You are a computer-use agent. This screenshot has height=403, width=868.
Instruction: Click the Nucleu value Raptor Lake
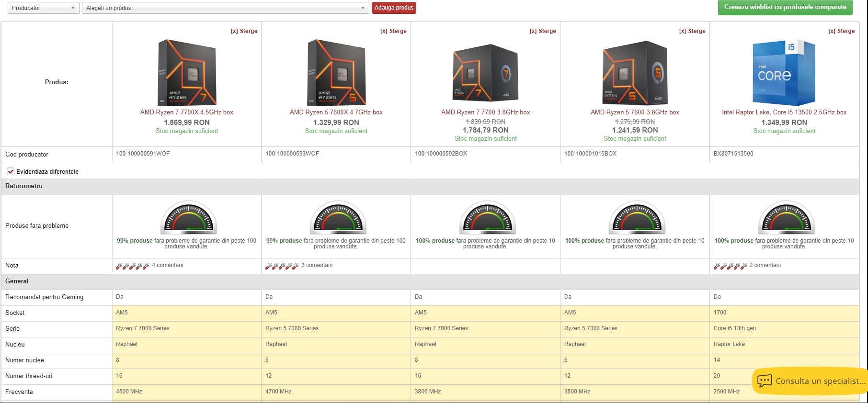[x=729, y=344]
